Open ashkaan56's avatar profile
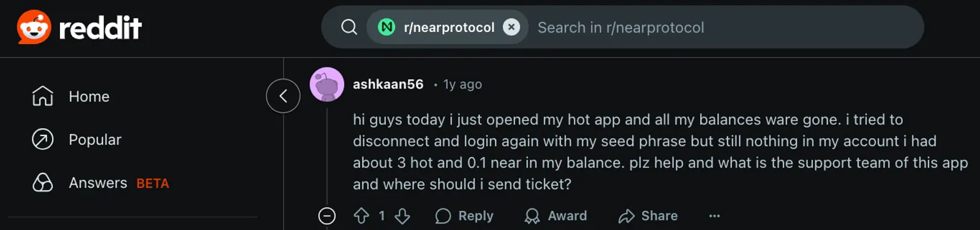 pyautogui.click(x=327, y=85)
